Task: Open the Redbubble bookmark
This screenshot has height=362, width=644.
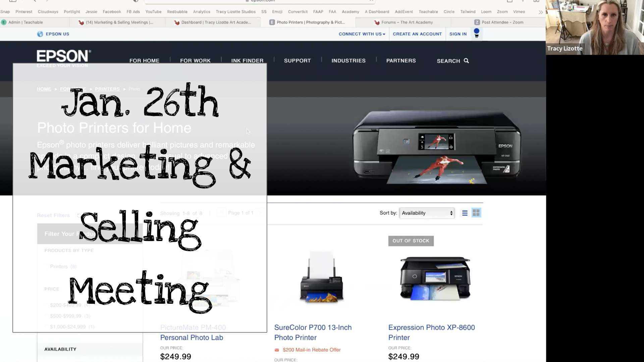Action: [x=177, y=12]
